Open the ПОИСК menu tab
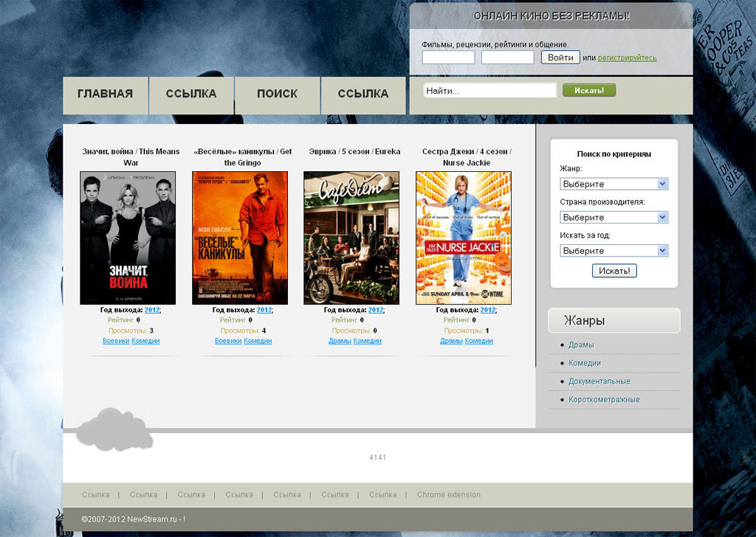Image resolution: width=756 pixels, height=537 pixels. click(277, 94)
